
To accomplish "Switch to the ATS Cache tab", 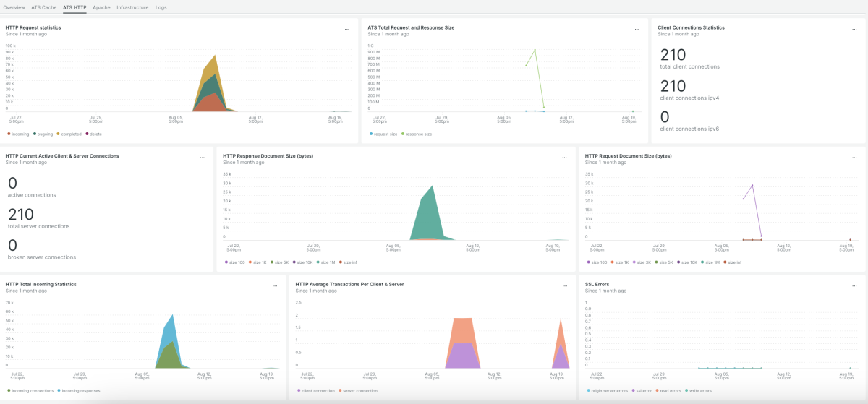I will (44, 7).
